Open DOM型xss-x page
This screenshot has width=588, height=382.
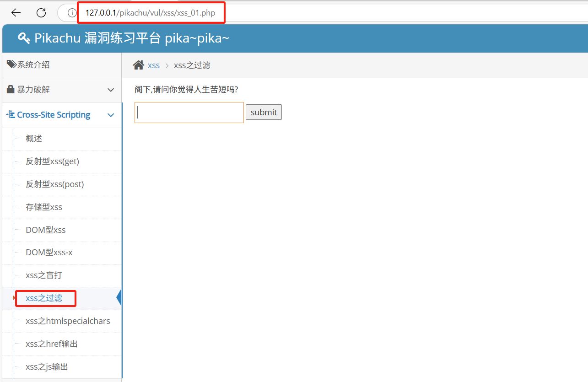49,253
